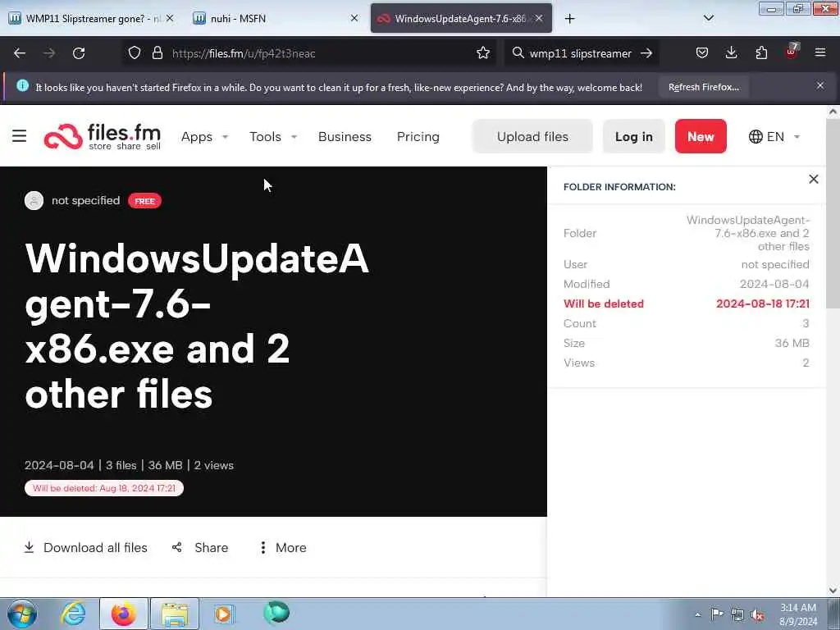The image size is (840, 630).
Task: Click the search magnifier icon
Action: pyautogui.click(x=518, y=53)
